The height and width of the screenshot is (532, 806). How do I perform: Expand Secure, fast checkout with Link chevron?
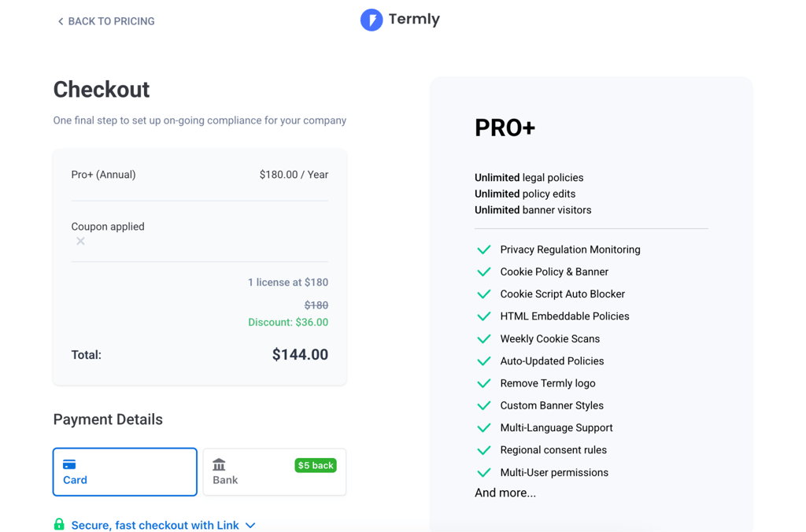[250, 526]
